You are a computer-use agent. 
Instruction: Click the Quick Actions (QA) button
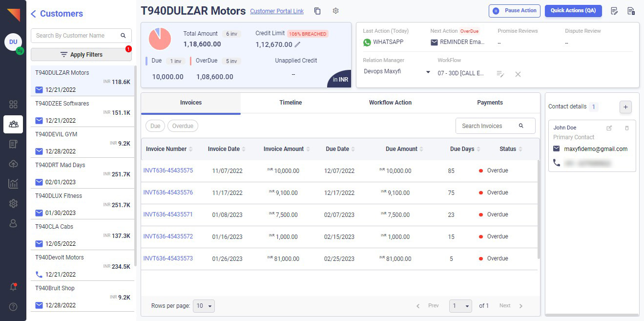pyautogui.click(x=573, y=11)
